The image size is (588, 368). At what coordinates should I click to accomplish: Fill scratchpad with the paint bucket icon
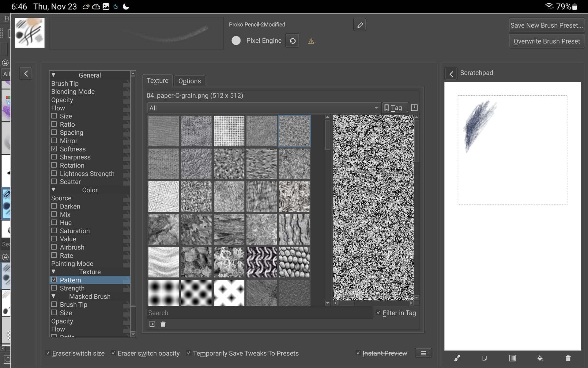[540, 358]
